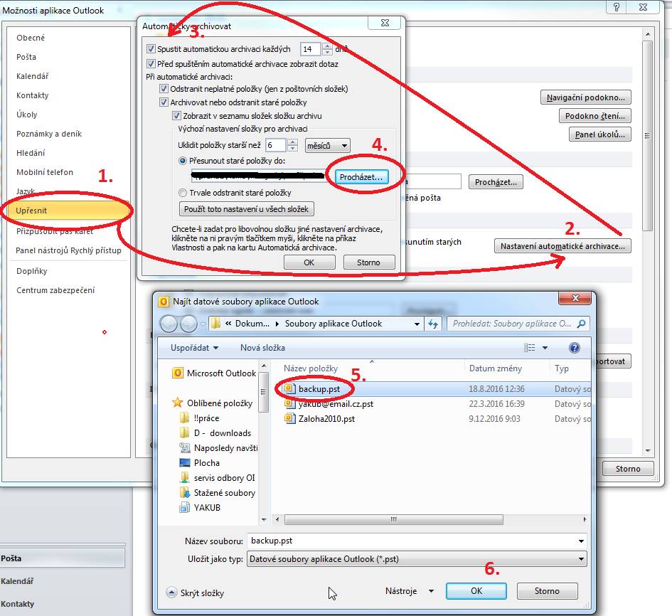Open the view options dropdown arrow

point(545,348)
